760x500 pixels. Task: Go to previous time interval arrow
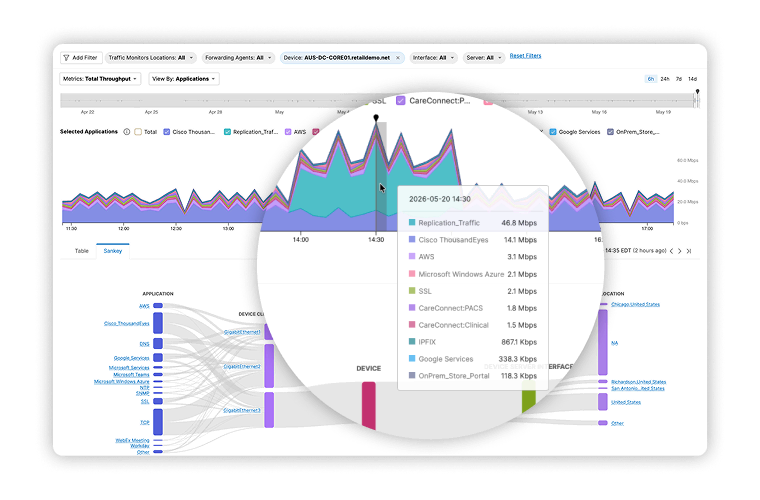(671, 251)
